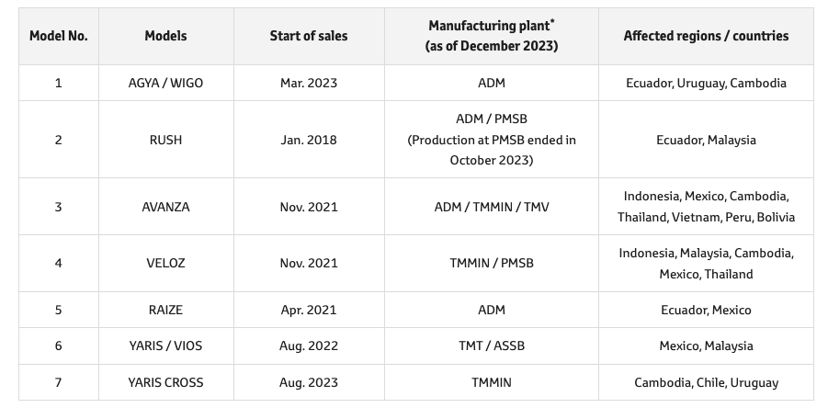
Task: Select the "Mar. 2023" sales date cell
Action: [x=308, y=83]
